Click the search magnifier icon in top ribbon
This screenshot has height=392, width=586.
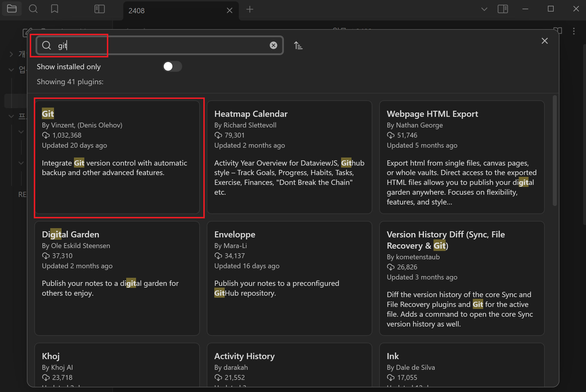[x=33, y=9]
